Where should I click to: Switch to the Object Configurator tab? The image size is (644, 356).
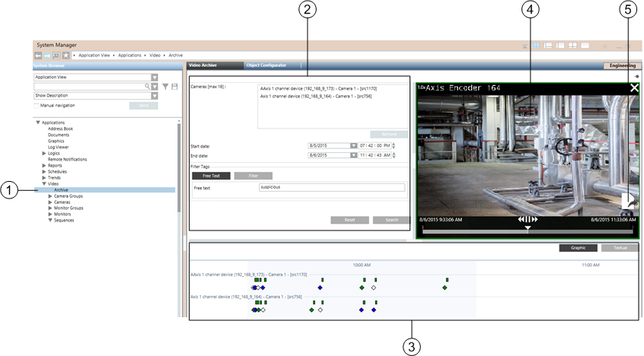pos(266,65)
